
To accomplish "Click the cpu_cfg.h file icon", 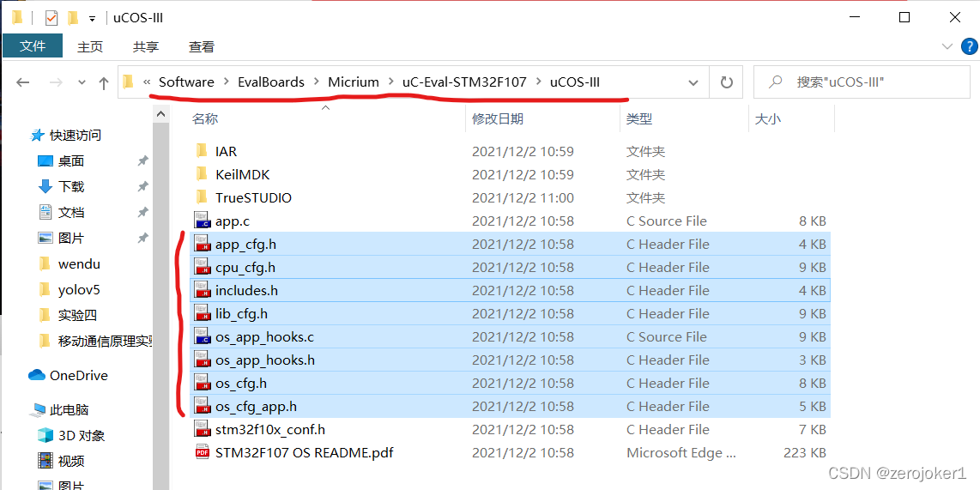I will point(202,267).
